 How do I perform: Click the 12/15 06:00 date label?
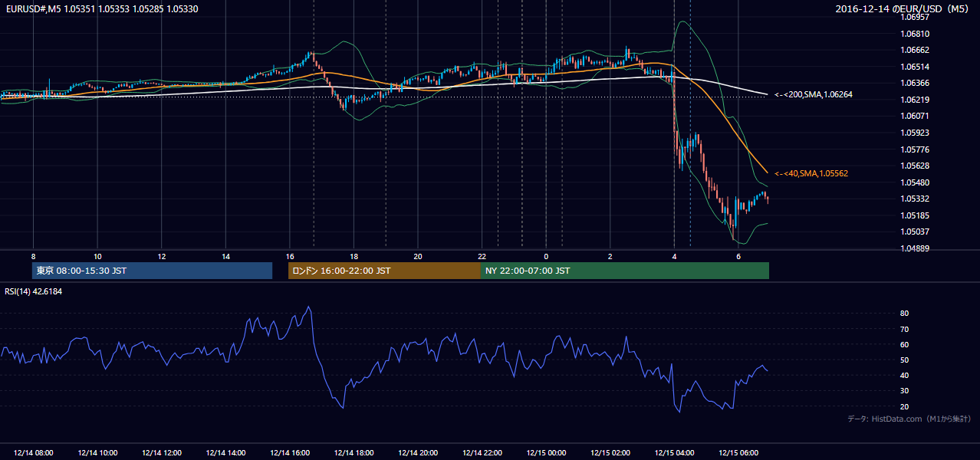point(738,453)
